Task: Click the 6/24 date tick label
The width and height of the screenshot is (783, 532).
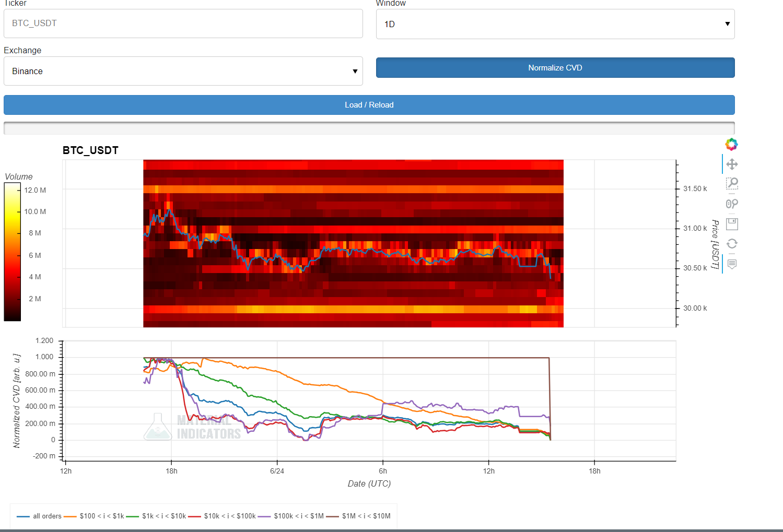Action: tap(277, 471)
